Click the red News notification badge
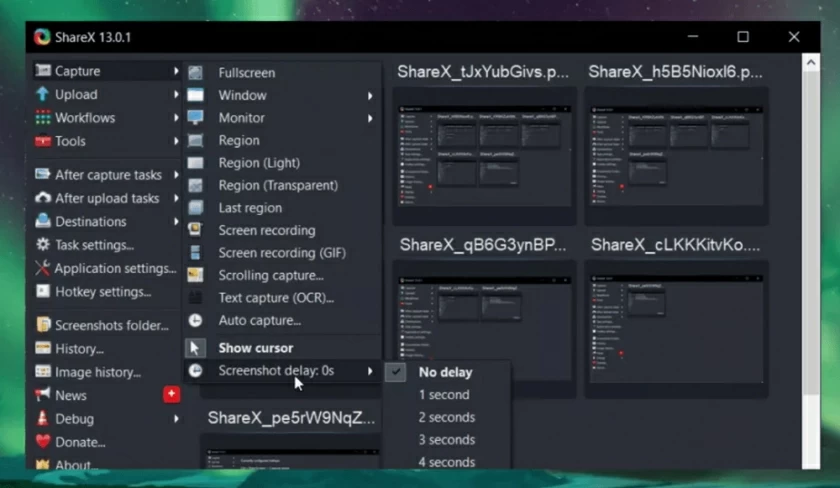This screenshot has width=840, height=488. click(x=171, y=395)
